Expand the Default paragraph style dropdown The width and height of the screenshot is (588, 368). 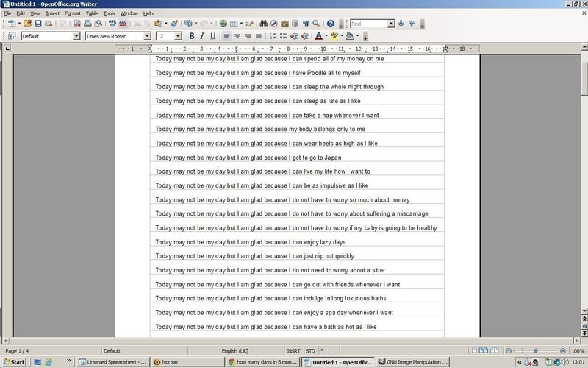click(x=76, y=35)
